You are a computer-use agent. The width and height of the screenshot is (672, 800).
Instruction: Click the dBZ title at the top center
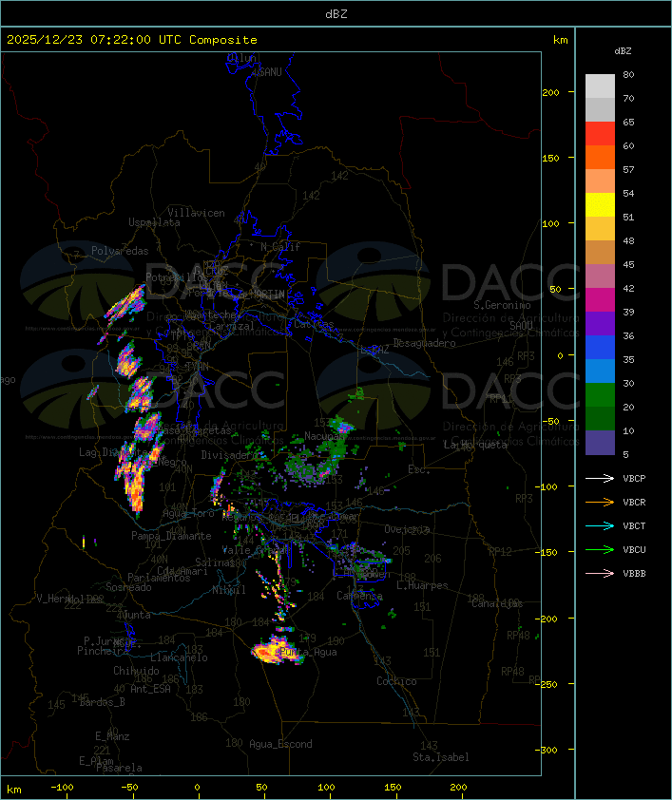[336, 14]
